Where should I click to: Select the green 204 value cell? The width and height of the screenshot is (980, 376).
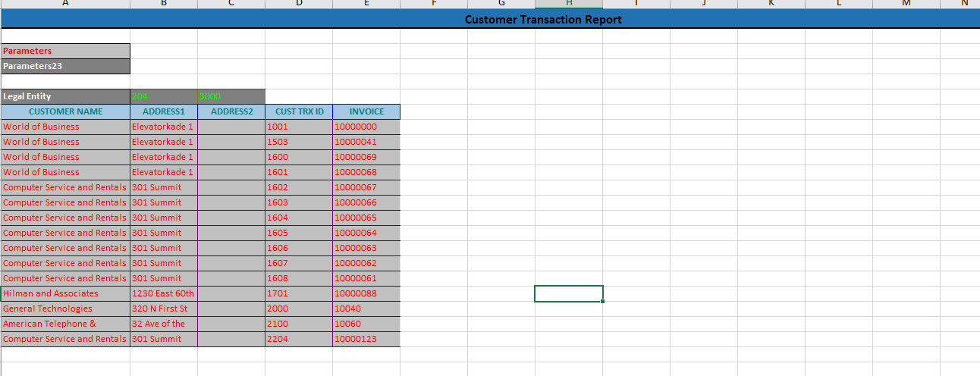(164, 96)
